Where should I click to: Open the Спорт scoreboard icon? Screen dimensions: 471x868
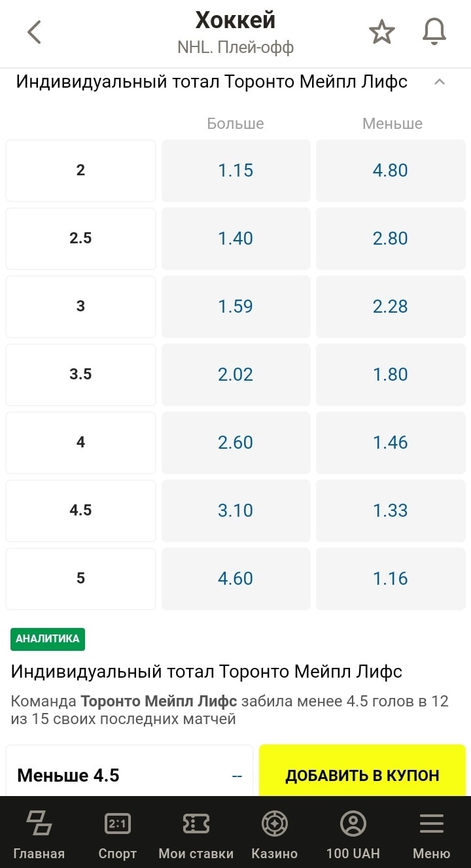[118, 824]
